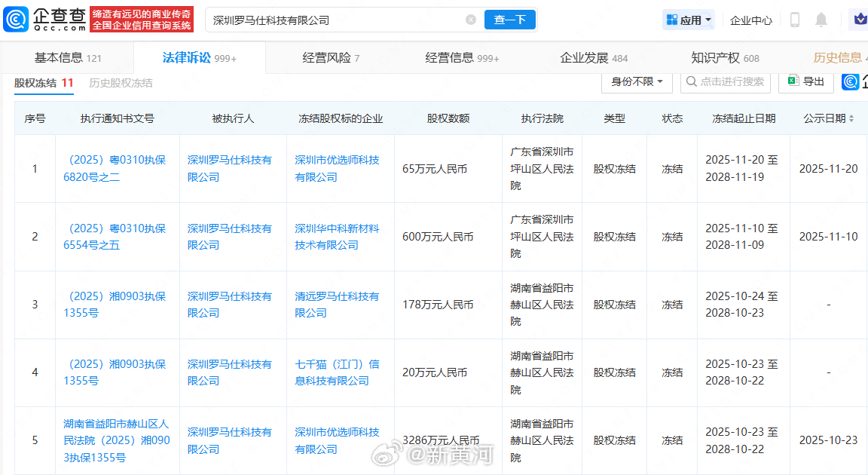The height and width of the screenshot is (475, 868).
Task: Open row 5 case 湖南省益阳市赫山区人民法院 notice
Action: coord(117,440)
